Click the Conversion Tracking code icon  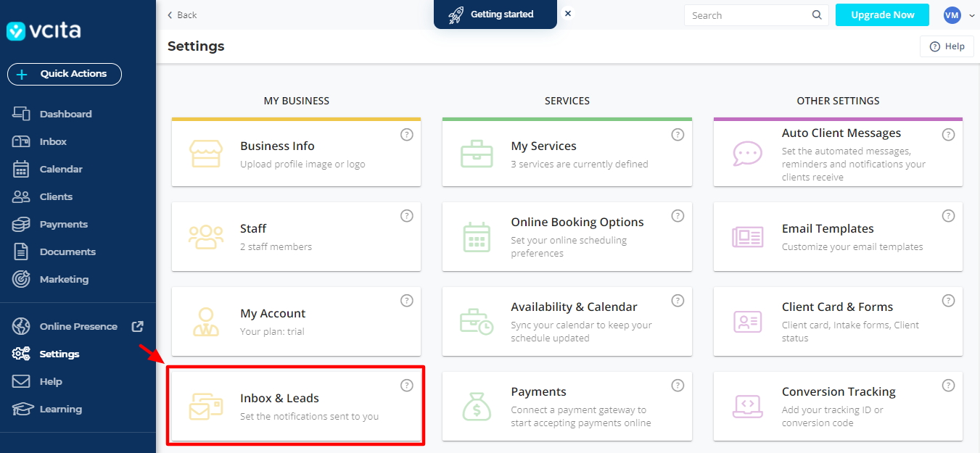tap(747, 407)
